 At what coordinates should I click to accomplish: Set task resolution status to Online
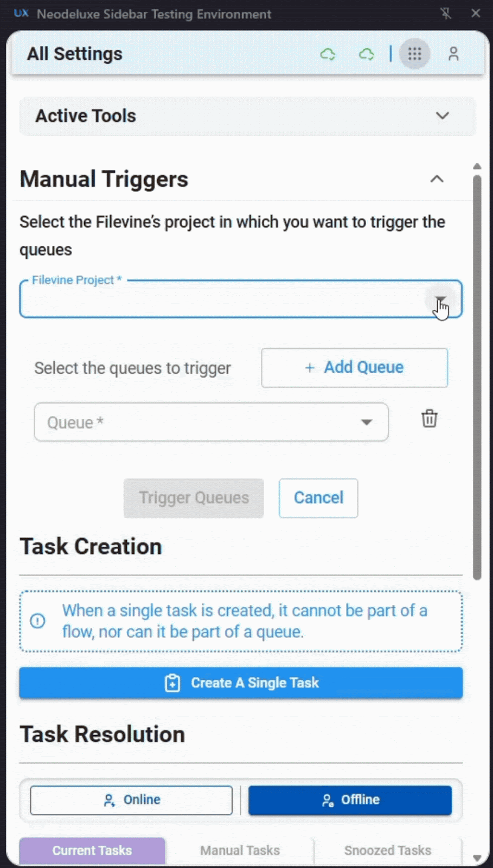131,800
